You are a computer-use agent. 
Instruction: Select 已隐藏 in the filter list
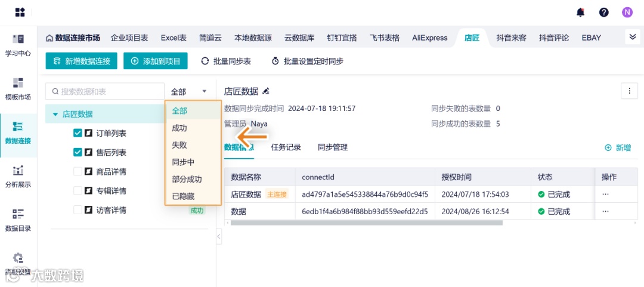[x=193, y=196]
